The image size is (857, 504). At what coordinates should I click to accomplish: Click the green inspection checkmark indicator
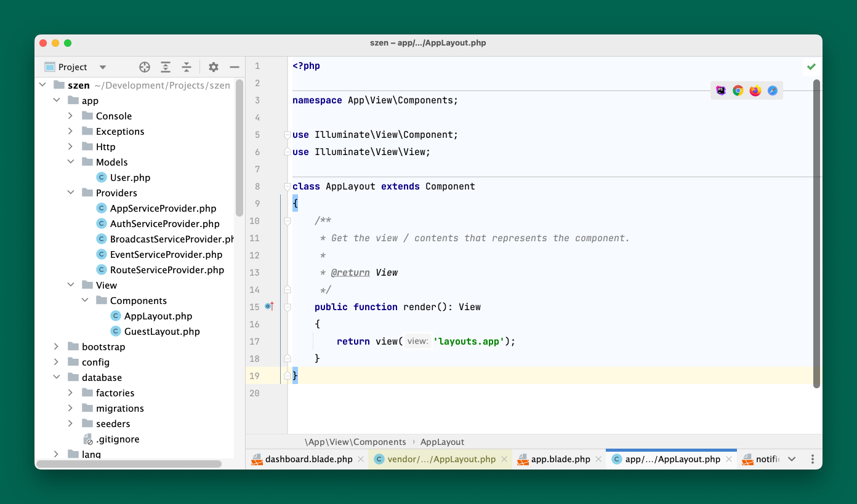[811, 66]
